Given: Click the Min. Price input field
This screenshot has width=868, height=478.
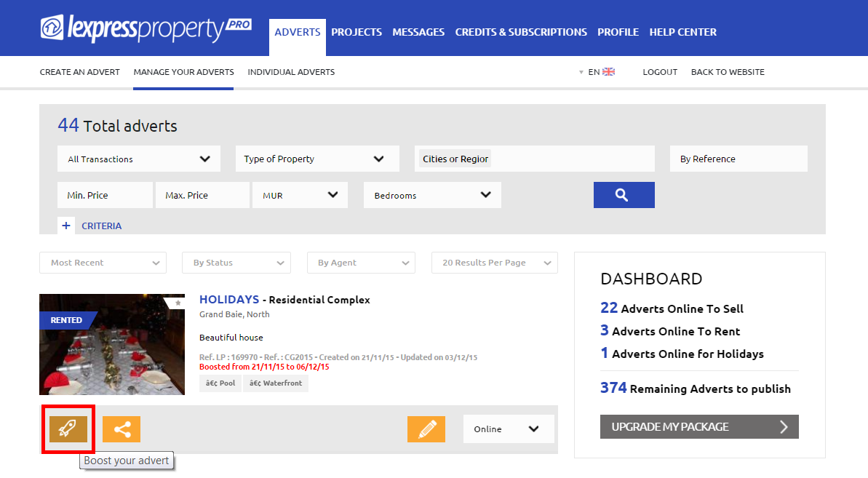Looking at the screenshot, I should 105,195.
